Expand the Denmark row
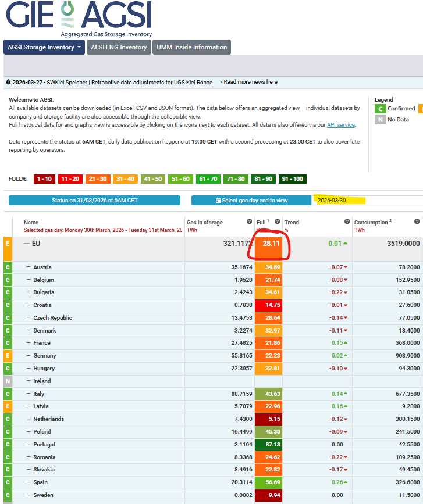Screen dimensions: 423x504 [x=29, y=330]
